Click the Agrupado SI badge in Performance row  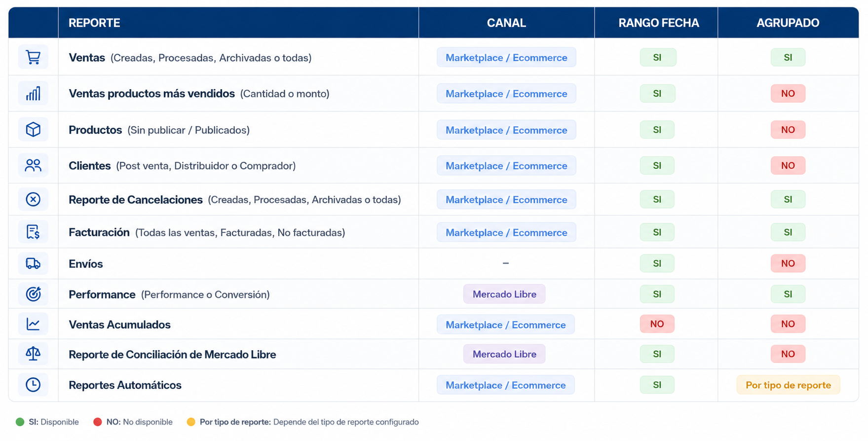click(x=788, y=294)
